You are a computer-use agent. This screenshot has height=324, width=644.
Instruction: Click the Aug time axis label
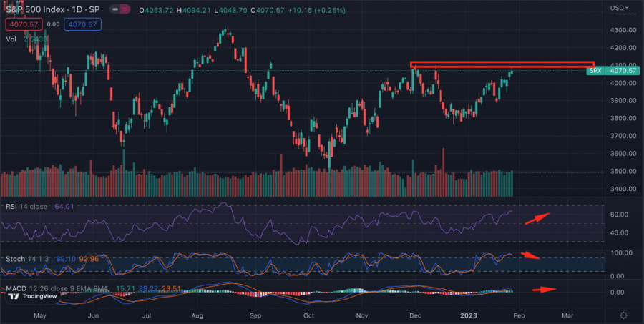[x=197, y=315]
